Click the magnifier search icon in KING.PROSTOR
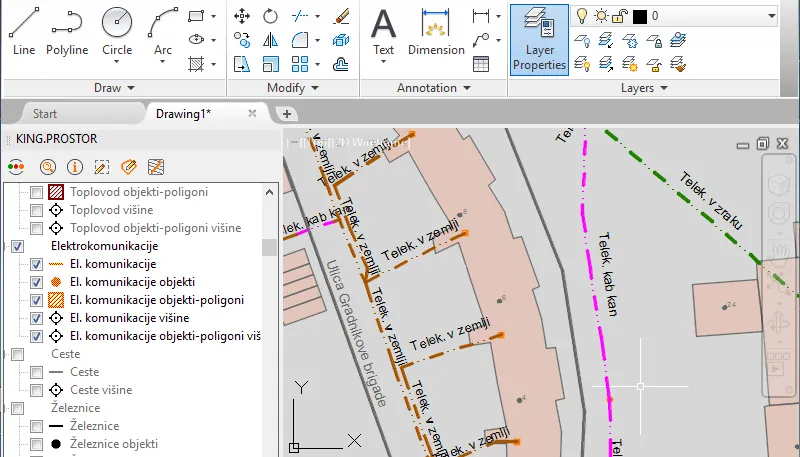This screenshot has width=800, height=457. click(48, 167)
